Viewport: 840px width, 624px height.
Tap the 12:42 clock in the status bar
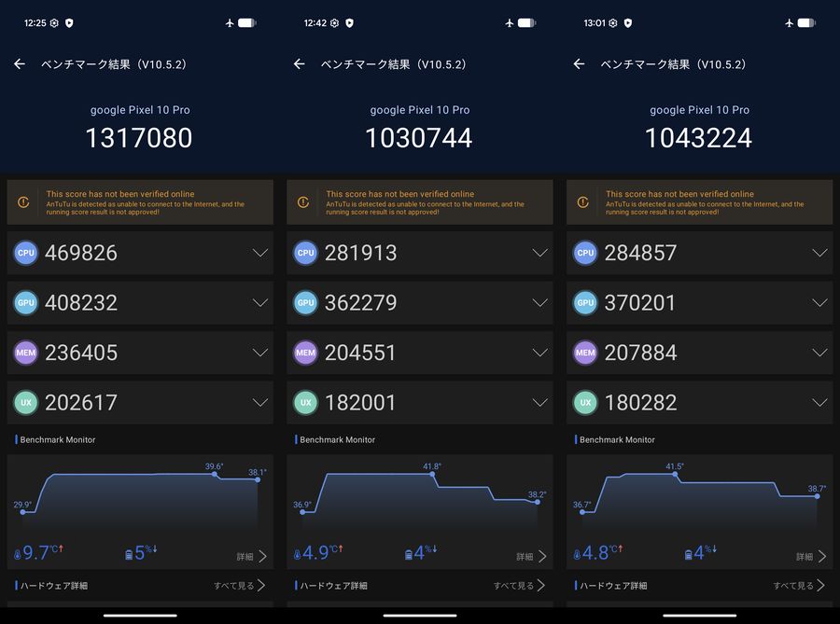315,23
